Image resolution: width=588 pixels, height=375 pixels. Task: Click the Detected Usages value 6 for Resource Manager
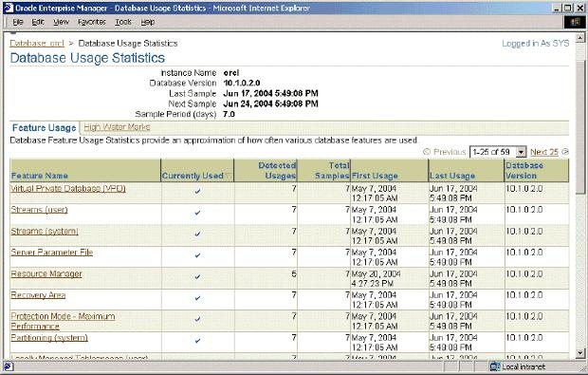point(294,274)
